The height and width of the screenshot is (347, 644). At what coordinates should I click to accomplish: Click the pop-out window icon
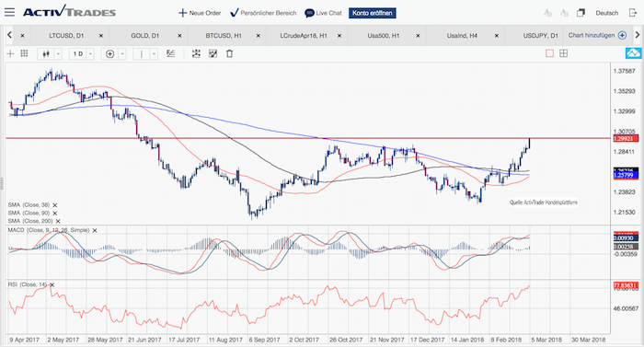pyautogui.click(x=581, y=13)
